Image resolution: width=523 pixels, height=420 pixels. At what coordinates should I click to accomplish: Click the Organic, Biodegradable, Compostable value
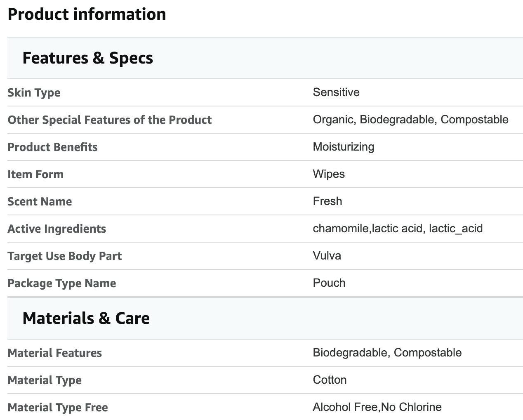[410, 120]
